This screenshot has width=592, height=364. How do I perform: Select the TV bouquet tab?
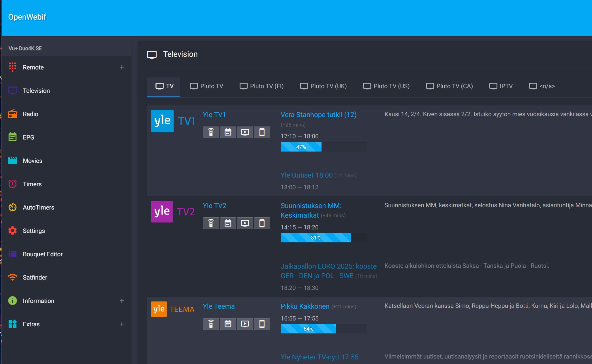click(x=163, y=86)
